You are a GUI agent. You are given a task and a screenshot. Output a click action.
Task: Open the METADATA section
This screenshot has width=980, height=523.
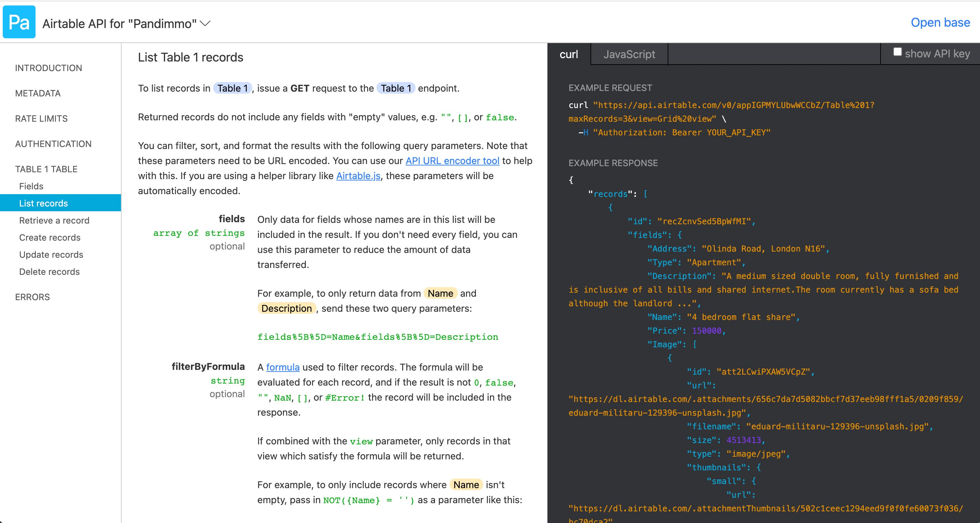pyautogui.click(x=37, y=93)
